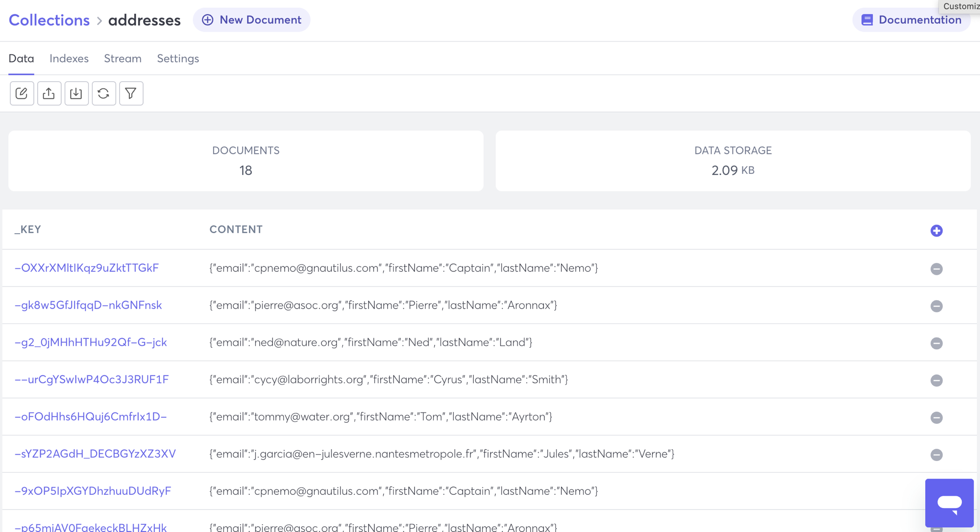Open the chat widget bubble
980x532 pixels.
(x=949, y=503)
